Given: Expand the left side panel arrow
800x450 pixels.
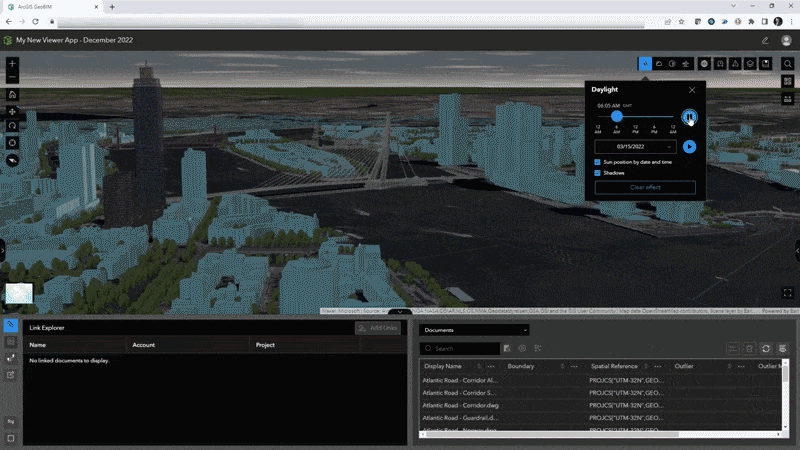Looking at the screenshot, I should (x=3, y=251).
